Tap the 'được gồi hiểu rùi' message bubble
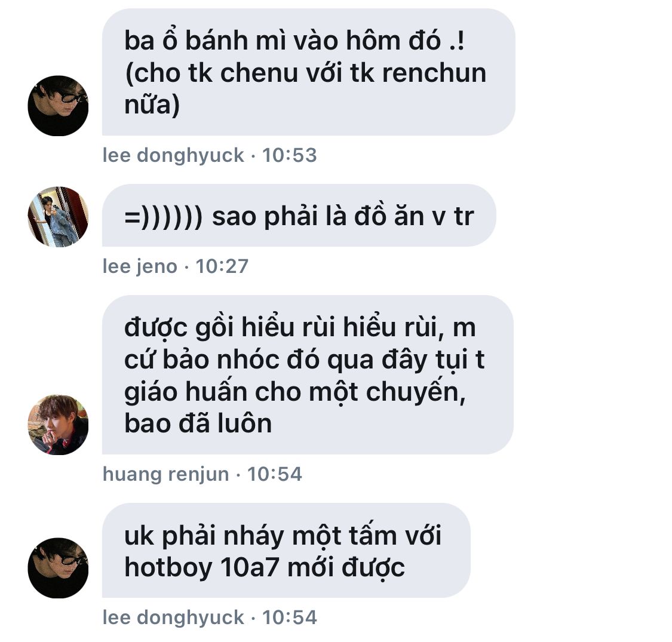The height and width of the screenshot is (642, 672). coord(307,375)
